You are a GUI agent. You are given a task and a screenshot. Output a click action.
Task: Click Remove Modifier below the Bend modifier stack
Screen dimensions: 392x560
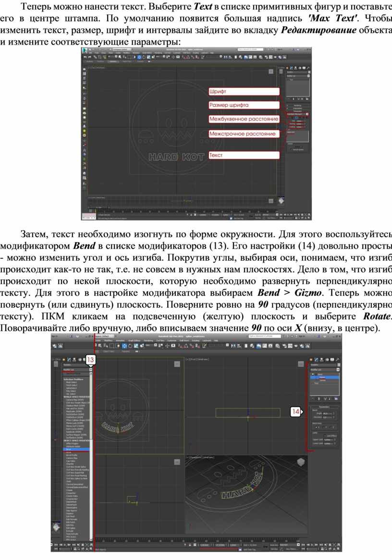331,399
